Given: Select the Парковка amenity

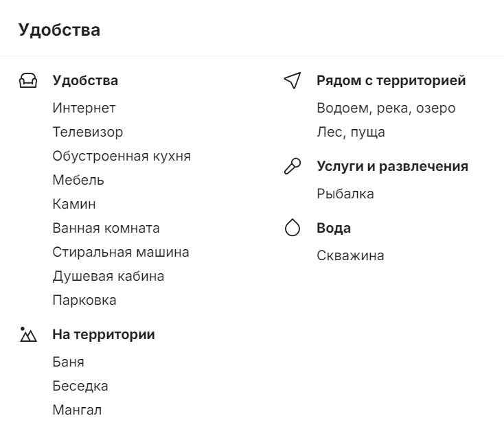Looking at the screenshot, I should [x=84, y=300].
